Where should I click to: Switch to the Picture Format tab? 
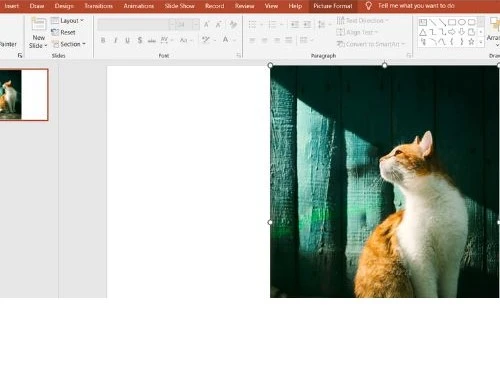tap(333, 6)
